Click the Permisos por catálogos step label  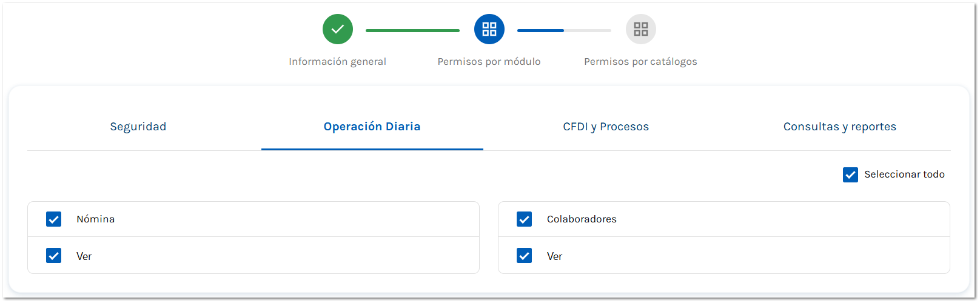640,62
